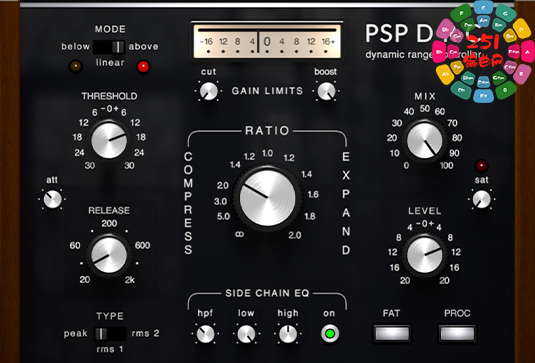Select 'rms 2' type label
The width and height of the screenshot is (535, 363).
(x=146, y=333)
